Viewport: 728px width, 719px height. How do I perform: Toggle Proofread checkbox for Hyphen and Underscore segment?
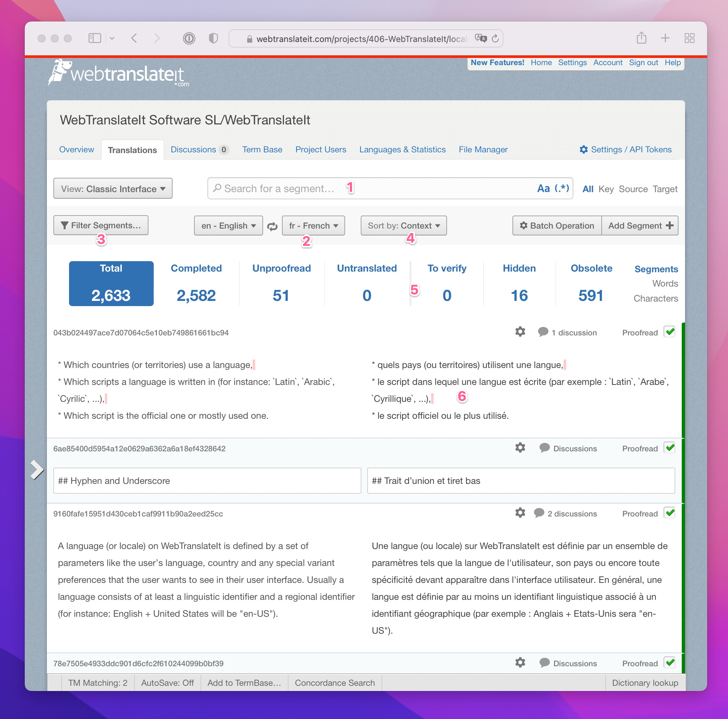(670, 448)
